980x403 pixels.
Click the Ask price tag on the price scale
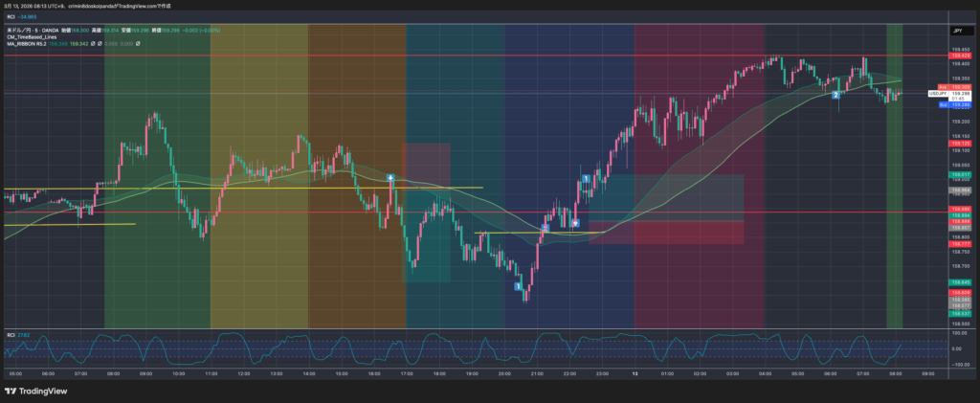pos(943,86)
